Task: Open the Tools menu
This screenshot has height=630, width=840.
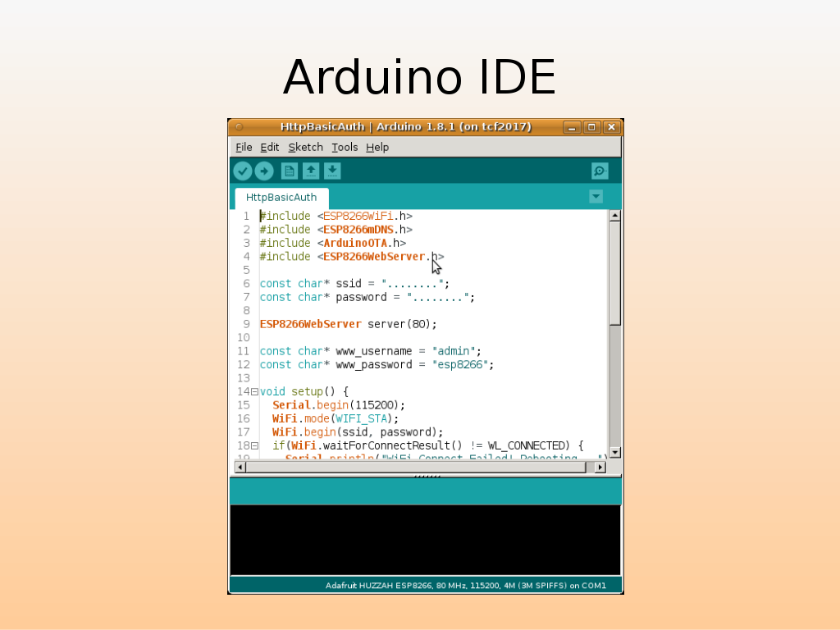Action: [x=345, y=147]
